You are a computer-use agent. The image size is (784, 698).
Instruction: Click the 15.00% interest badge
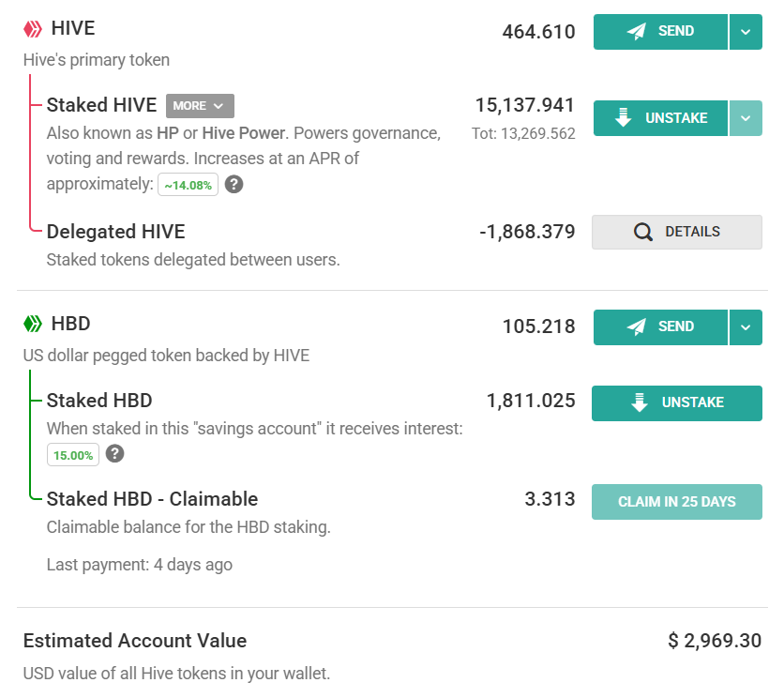tap(73, 455)
